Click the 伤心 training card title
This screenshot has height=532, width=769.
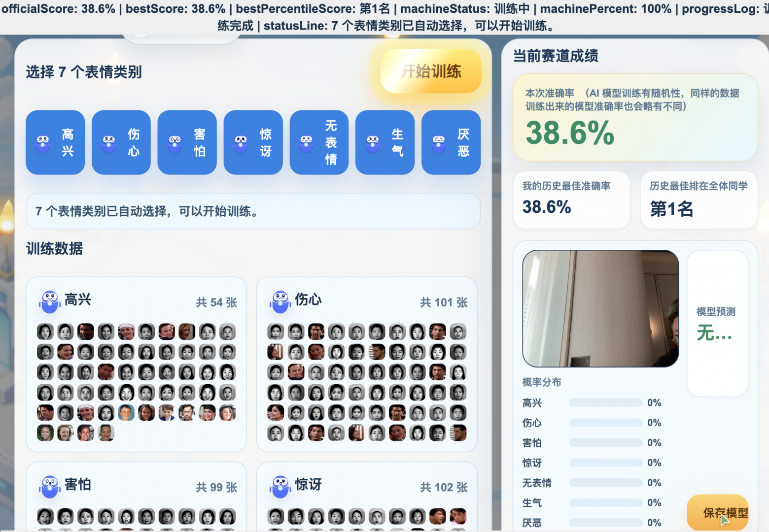click(x=308, y=299)
